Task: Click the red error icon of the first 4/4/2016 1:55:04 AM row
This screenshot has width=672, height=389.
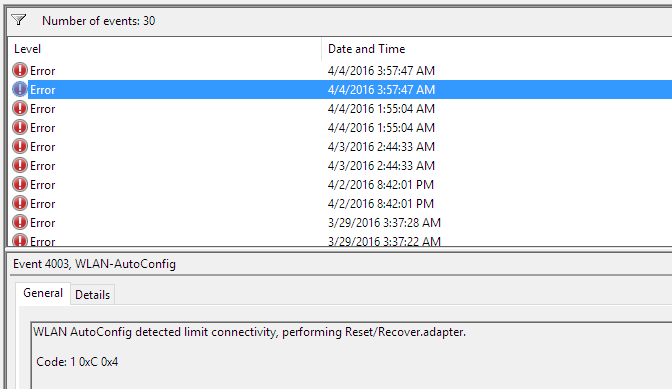Action: 20,108
